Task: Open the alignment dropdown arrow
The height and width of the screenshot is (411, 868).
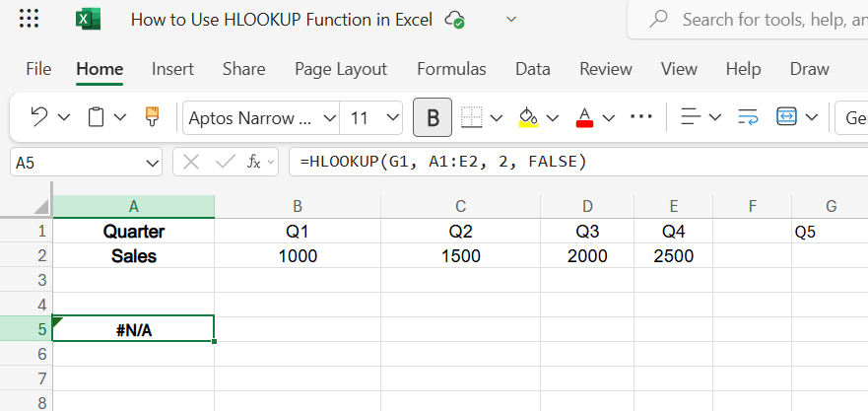Action: [714, 117]
